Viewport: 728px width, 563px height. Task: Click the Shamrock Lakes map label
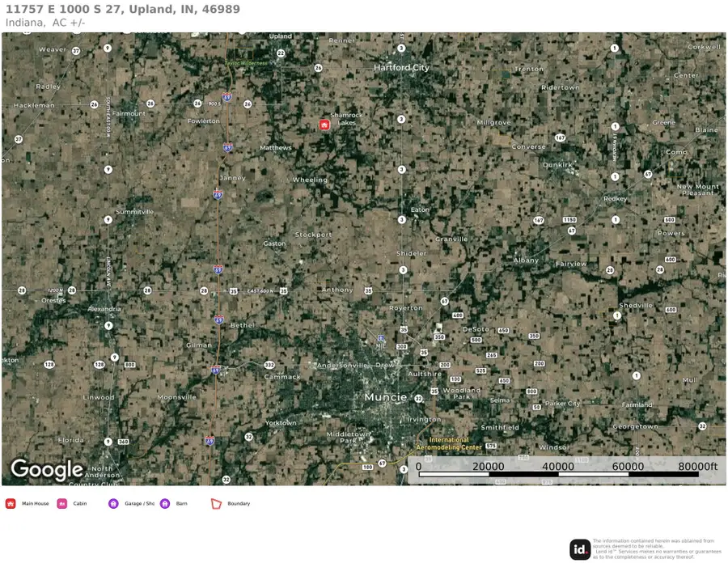346,119
